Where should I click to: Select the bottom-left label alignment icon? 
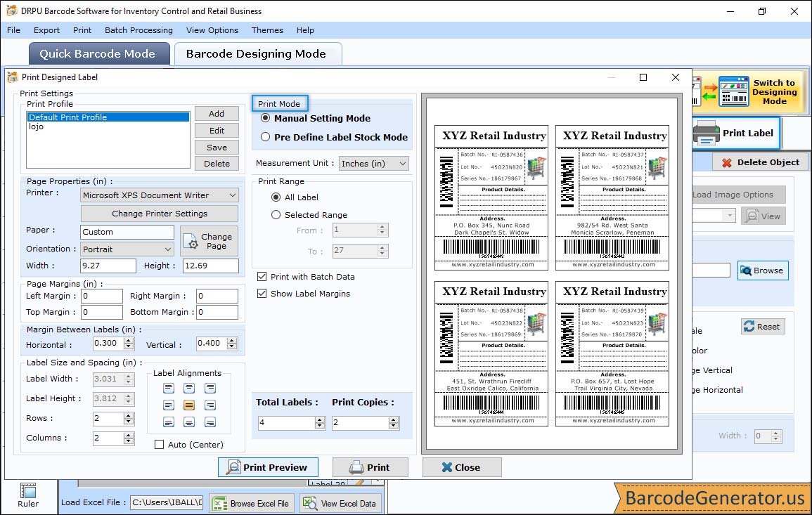click(x=169, y=422)
